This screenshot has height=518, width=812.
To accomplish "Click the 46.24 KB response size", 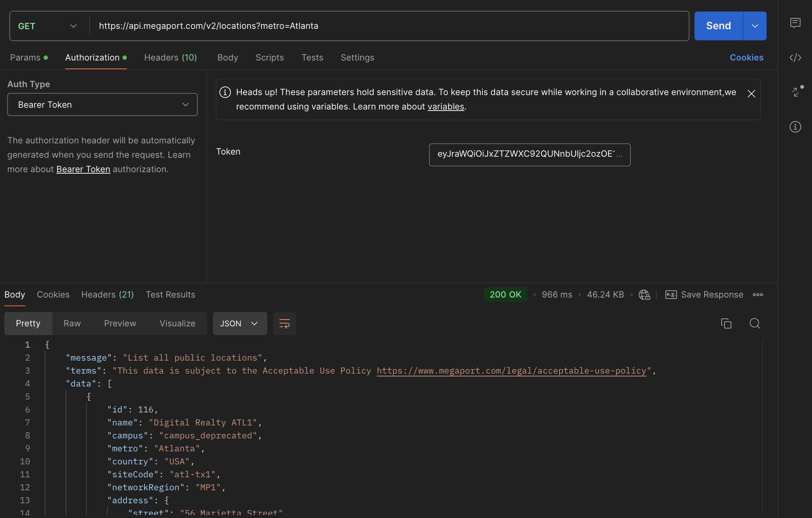I will (605, 295).
